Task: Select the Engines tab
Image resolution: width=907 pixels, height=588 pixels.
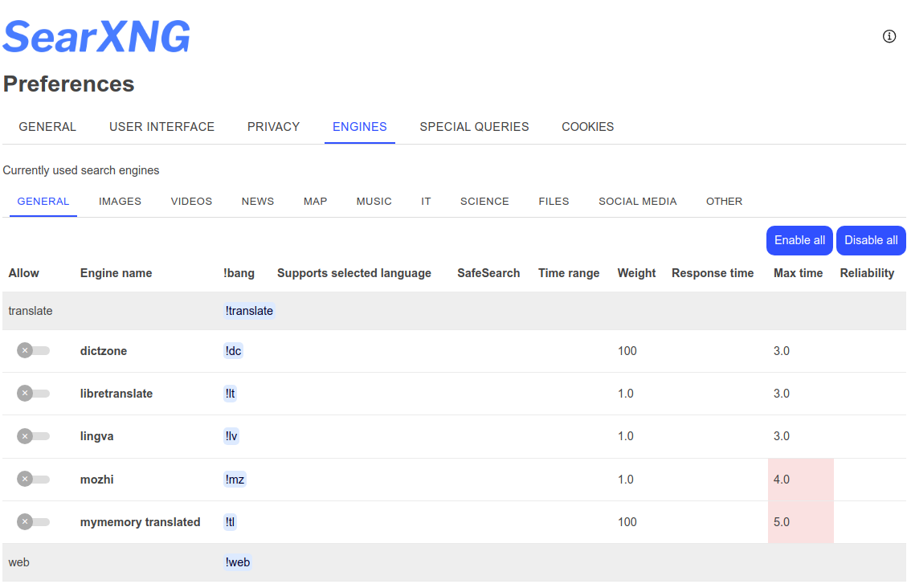Action: [x=360, y=127]
